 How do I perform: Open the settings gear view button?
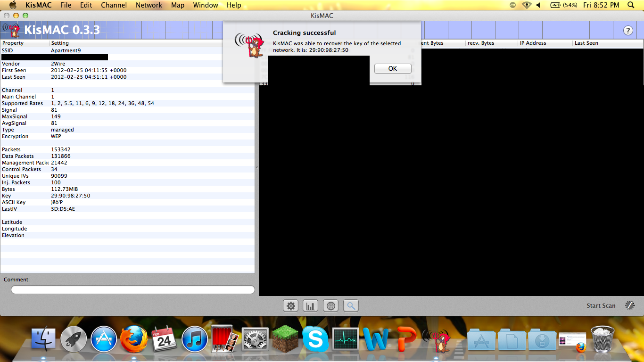[x=291, y=306]
